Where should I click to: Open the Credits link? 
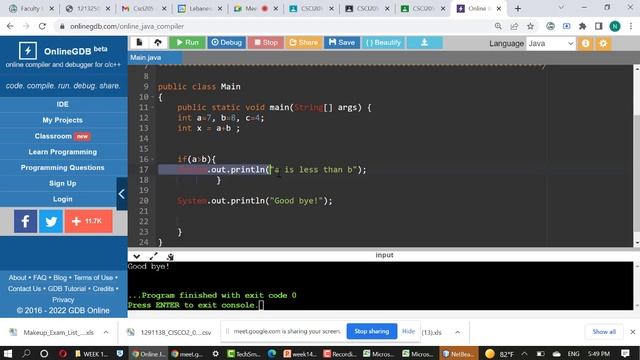(103, 289)
